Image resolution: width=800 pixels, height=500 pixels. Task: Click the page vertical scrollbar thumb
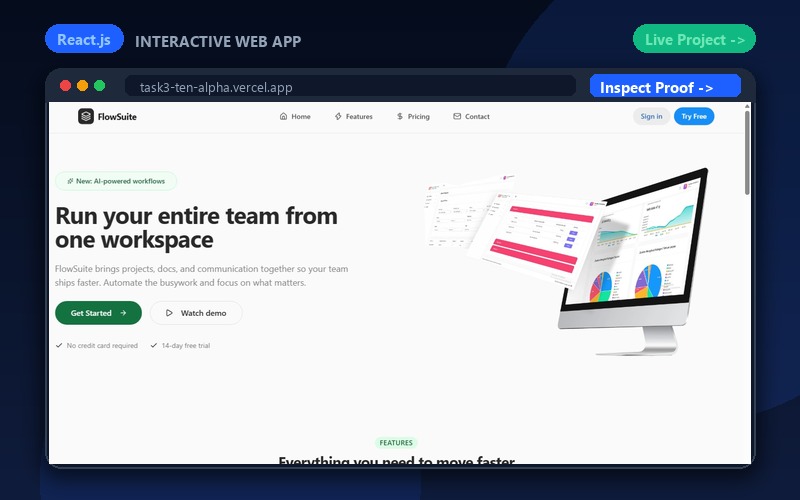pos(747,152)
